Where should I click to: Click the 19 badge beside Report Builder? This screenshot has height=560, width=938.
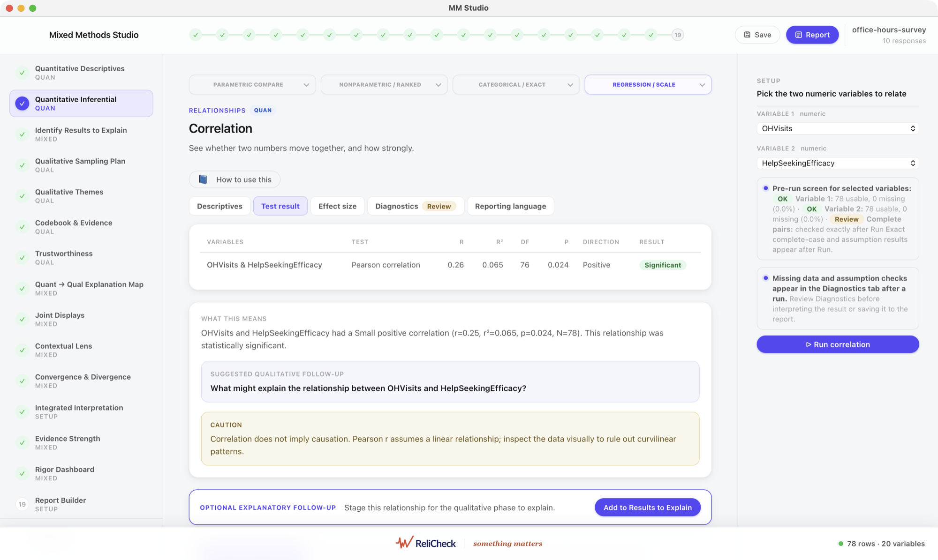(x=22, y=504)
